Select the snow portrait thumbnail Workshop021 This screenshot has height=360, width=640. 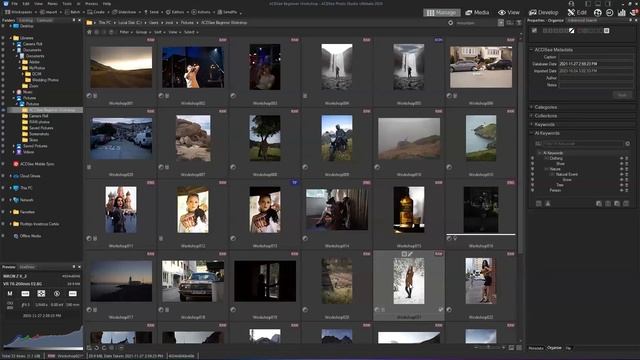409,281
